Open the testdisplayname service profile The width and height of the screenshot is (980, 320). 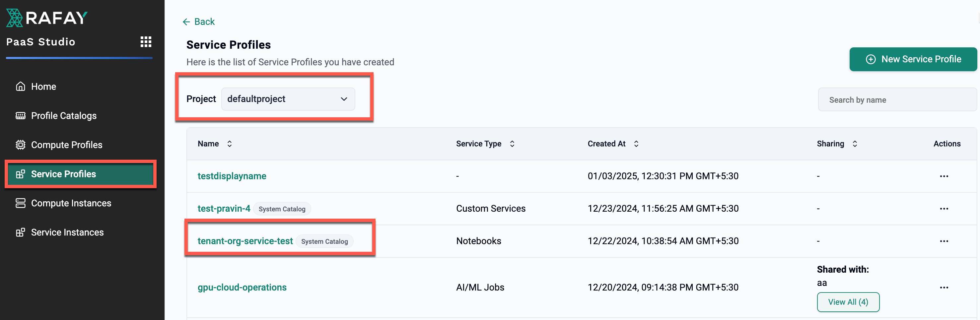(232, 176)
